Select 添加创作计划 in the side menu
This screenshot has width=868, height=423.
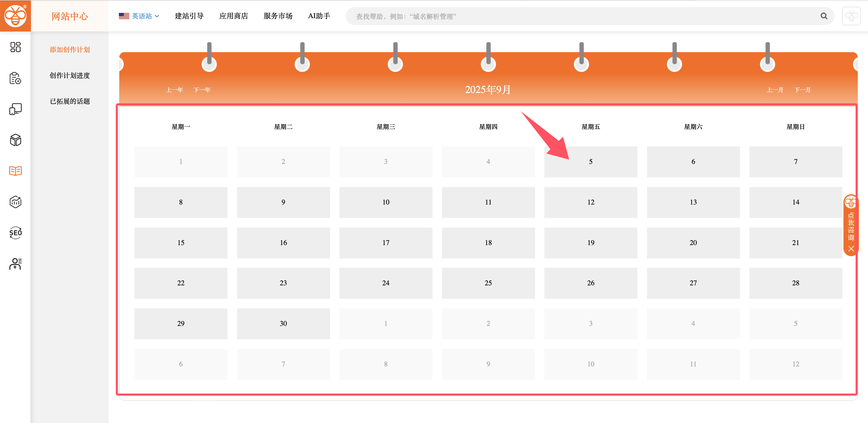point(70,50)
